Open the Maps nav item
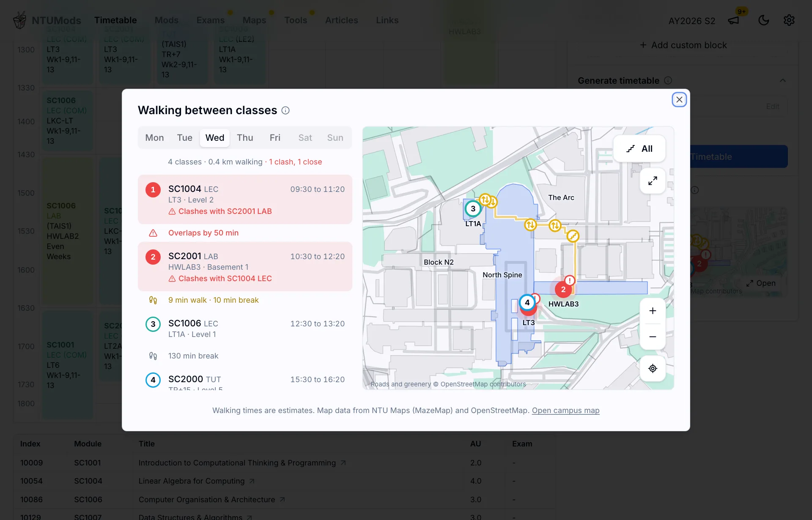Viewport: 812px width, 520px height. [x=254, y=20]
